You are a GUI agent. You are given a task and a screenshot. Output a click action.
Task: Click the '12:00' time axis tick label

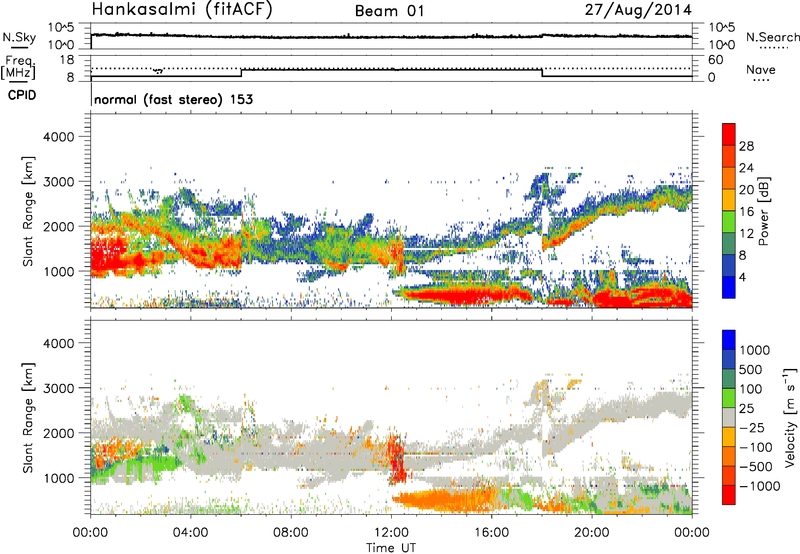tap(391, 533)
